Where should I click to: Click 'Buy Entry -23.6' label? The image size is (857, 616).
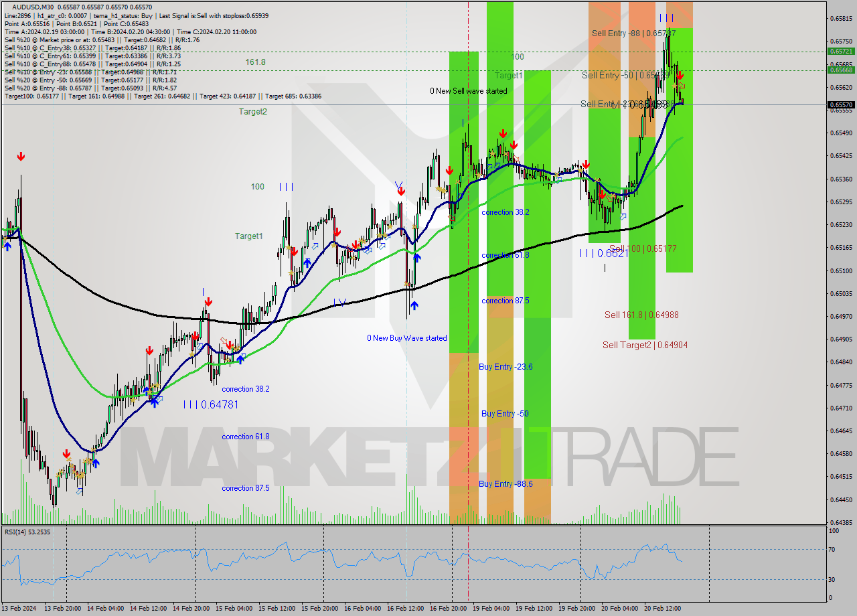[505, 367]
